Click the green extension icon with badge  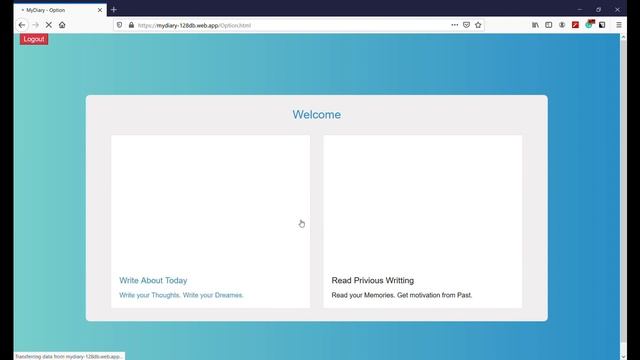(589, 24)
